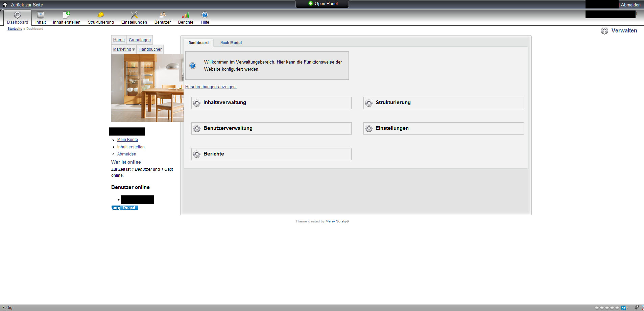
Task: Open the Inhalt toolbar icon
Action: (x=41, y=15)
